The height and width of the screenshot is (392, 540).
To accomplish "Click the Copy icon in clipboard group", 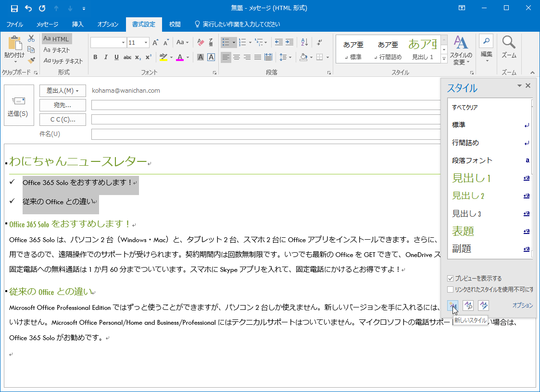I will 31,49.
